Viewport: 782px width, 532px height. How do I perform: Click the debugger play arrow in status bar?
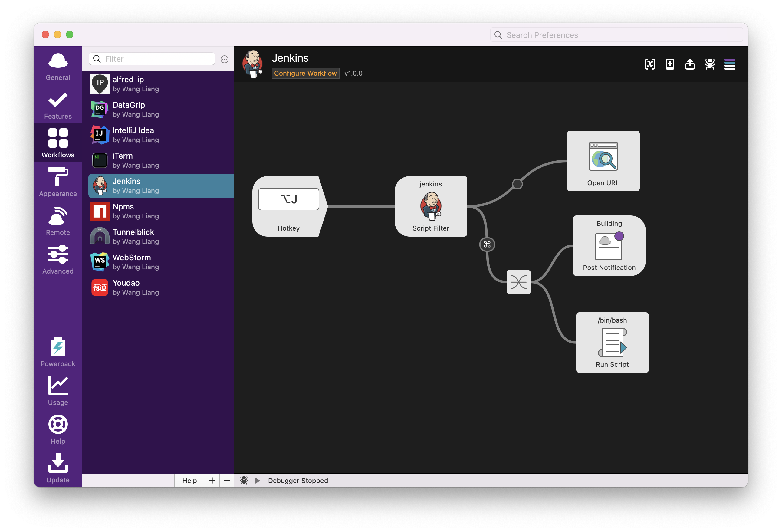click(x=258, y=481)
